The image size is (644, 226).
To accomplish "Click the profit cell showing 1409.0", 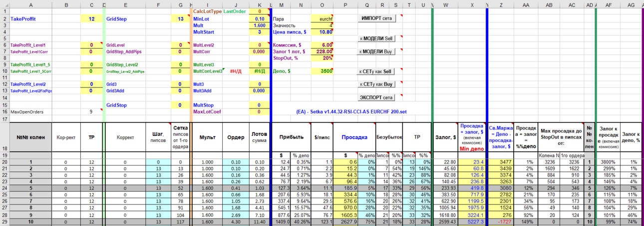I will pos(282,220).
